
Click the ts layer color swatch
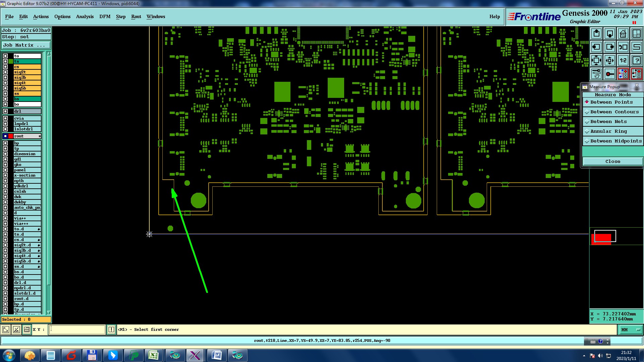pos(11,61)
